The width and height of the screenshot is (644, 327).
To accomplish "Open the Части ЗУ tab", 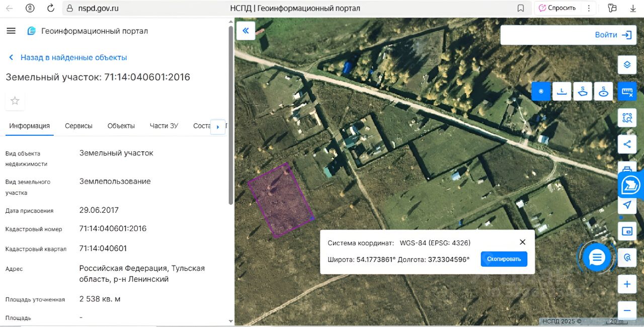I will click(x=164, y=126).
